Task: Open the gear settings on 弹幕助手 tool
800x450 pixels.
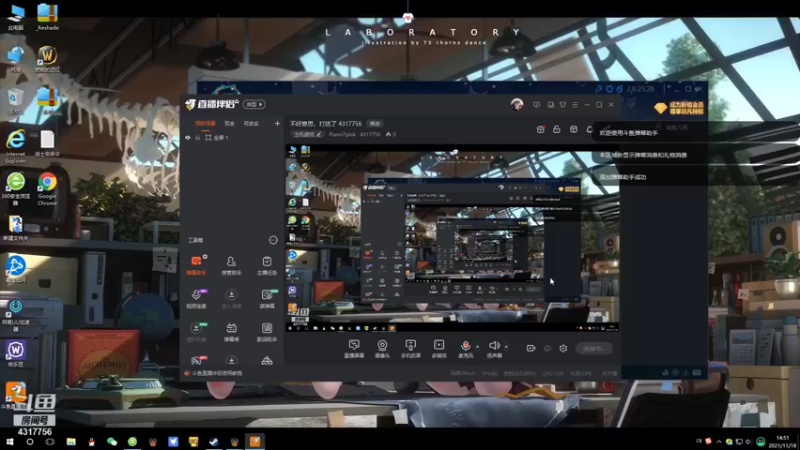Action: pos(205,257)
